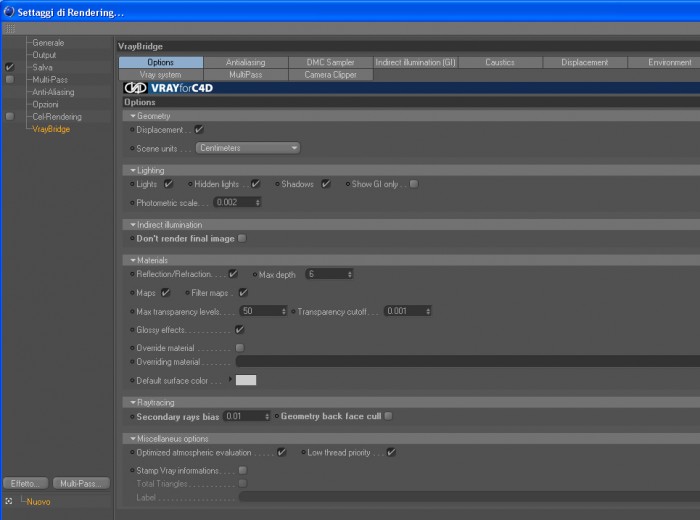Open the Vray system tab
The width and height of the screenshot is (700, 520).
[x=161, y=75]
